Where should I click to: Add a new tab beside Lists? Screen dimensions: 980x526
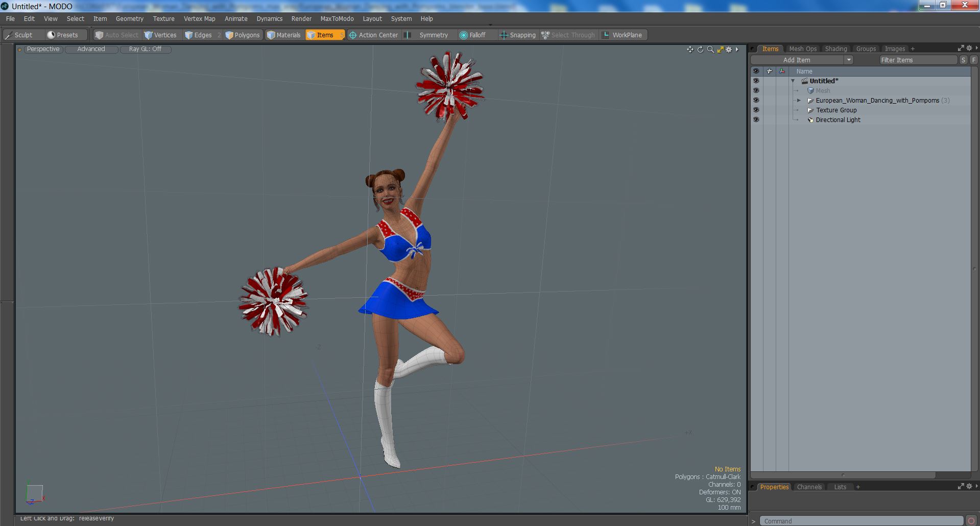point(858,487)
